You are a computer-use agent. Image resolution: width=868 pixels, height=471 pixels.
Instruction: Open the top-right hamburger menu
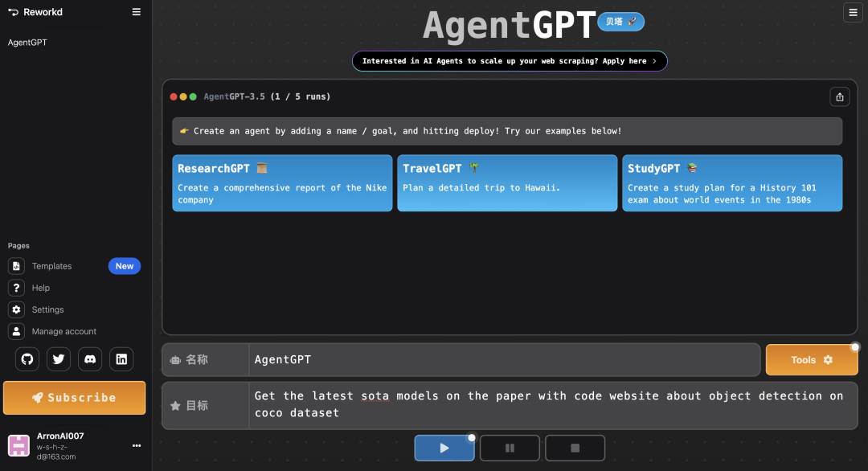tap(853, 12)
